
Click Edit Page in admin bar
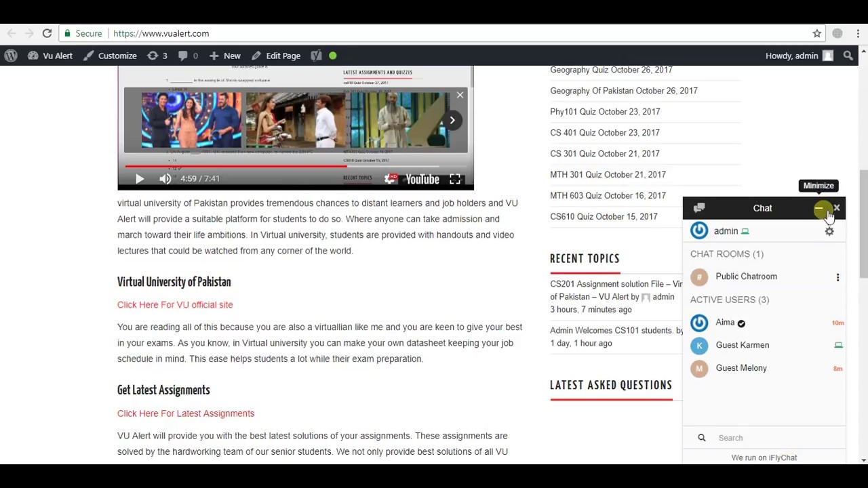click(276, 56)
